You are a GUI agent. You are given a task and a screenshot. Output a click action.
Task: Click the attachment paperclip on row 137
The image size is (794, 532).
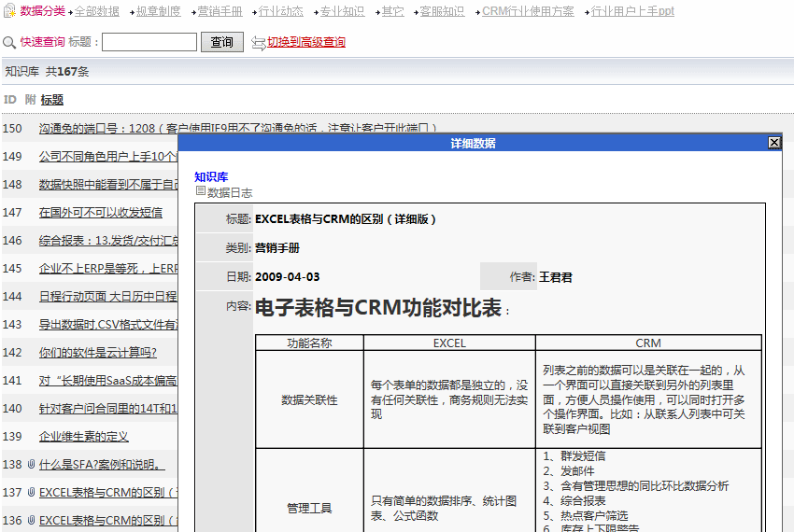click(31, 492)
